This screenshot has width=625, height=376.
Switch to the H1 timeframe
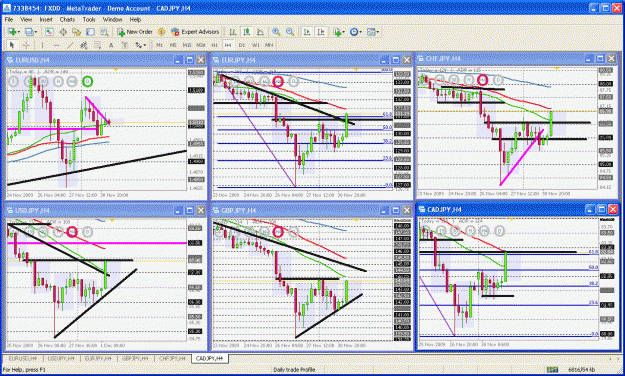tap(214, 45)
